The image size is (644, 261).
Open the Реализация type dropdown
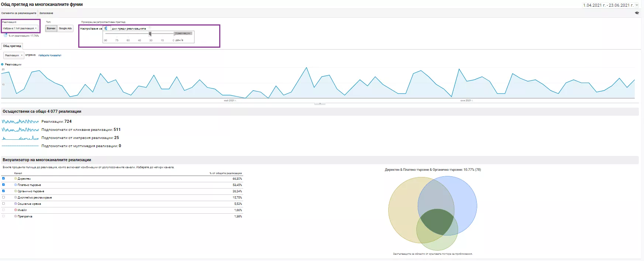point(20,28)
